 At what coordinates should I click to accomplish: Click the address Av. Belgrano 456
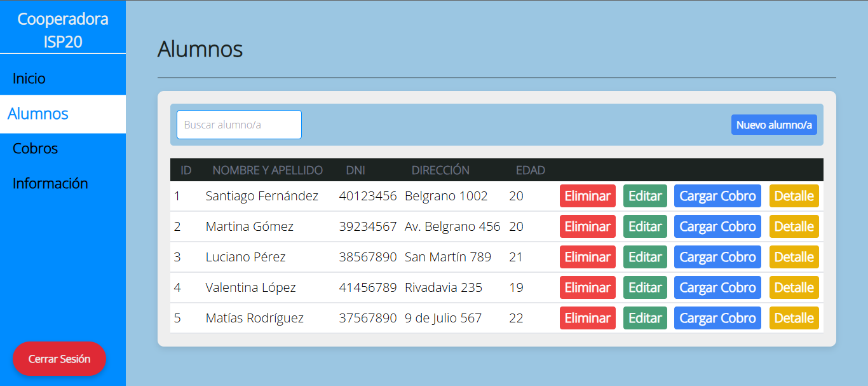[x=452, y=226]
